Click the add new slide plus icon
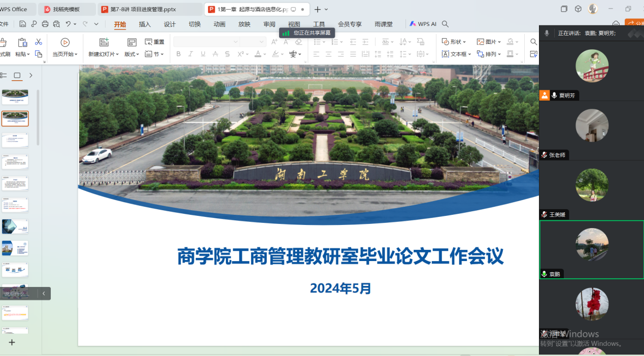The width and height of the screenshot is (644, 356). tap(12, 342)
